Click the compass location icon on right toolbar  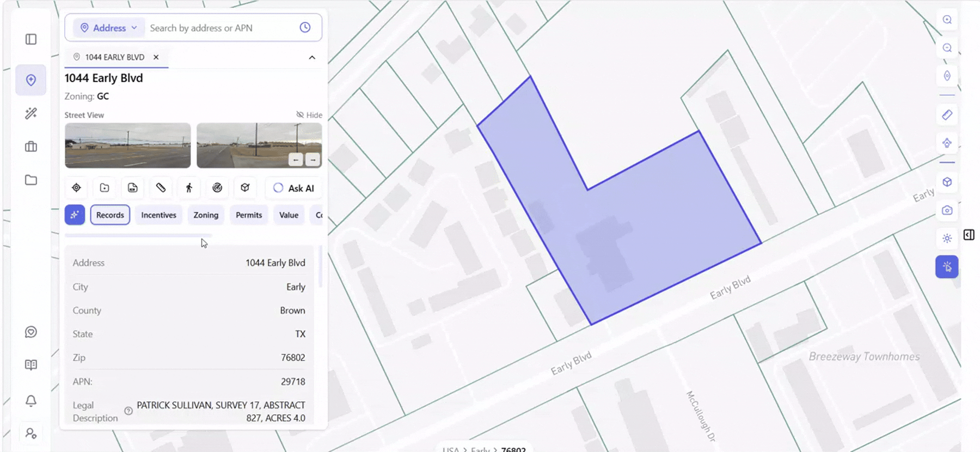947,143
